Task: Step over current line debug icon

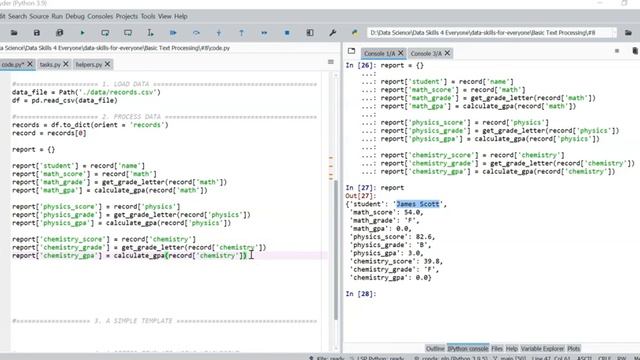Action: point(196,33)
